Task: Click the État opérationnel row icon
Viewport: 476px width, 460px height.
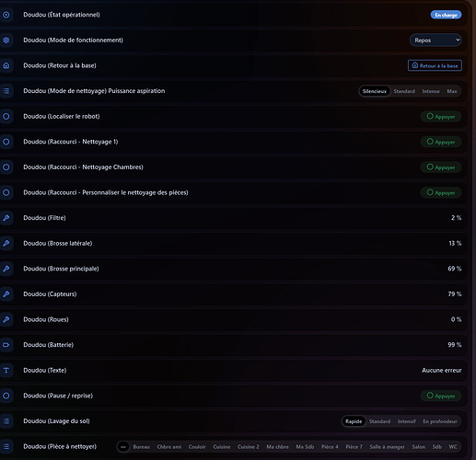Action: (x=6, y=15)
